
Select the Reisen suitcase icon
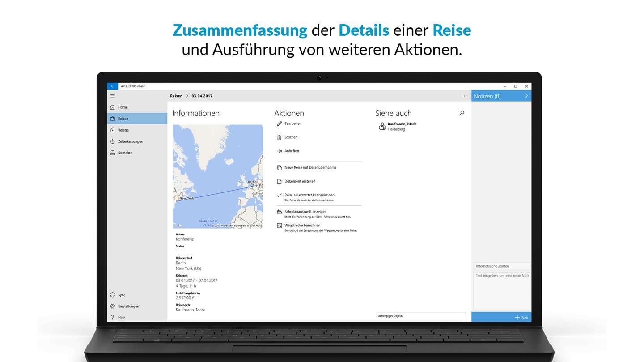[112, 119]
